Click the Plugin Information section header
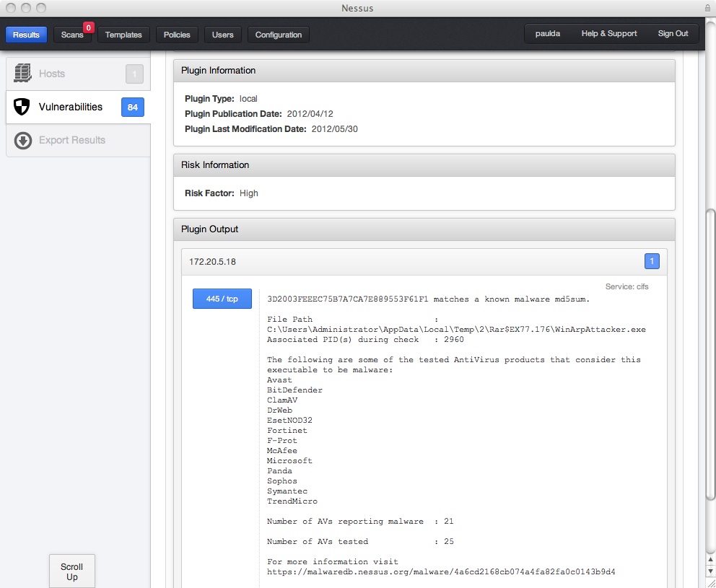The height and width of the screenshot is (588, 716). pyautogui.click(x=424, y=71)
